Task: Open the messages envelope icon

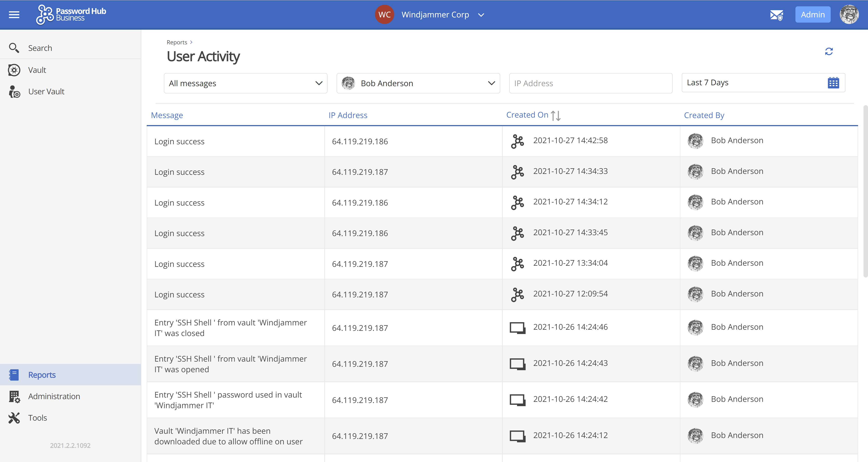Action: [x=776, y=15]
